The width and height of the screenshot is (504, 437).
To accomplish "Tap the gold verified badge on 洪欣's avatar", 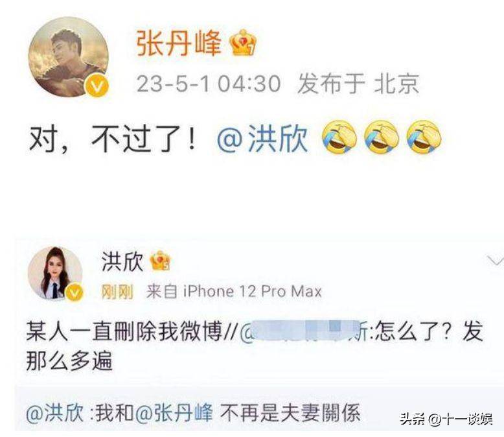I will click(x=74, y=292).
